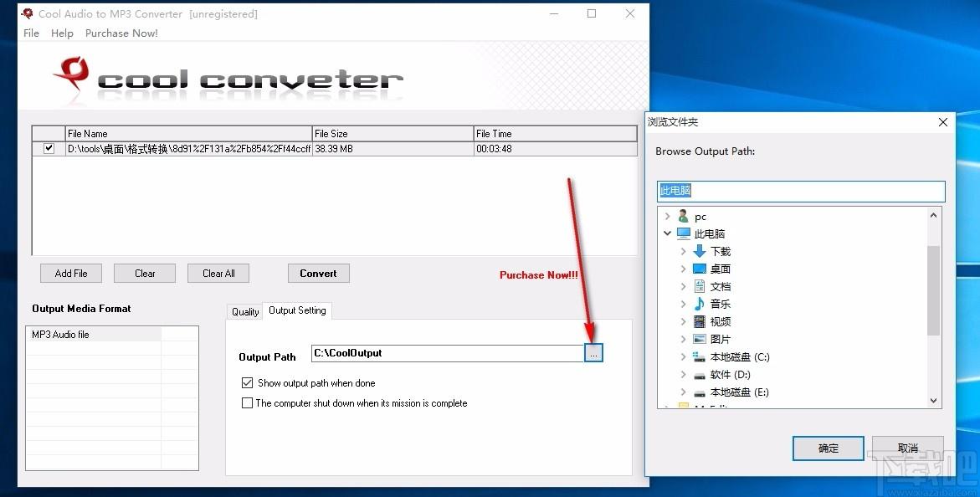Expand the 桌面 folder node

point(683,269)
